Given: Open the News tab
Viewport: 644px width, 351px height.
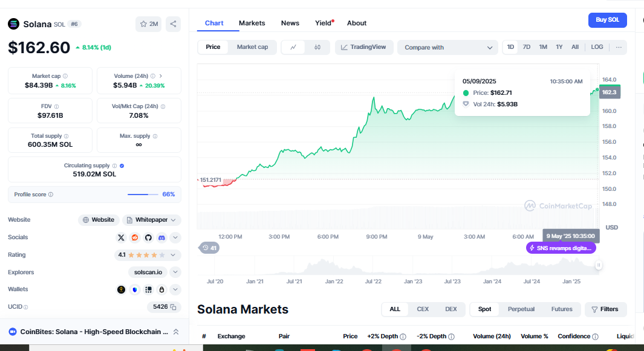Looking at the screenshot, I should 290,23.
